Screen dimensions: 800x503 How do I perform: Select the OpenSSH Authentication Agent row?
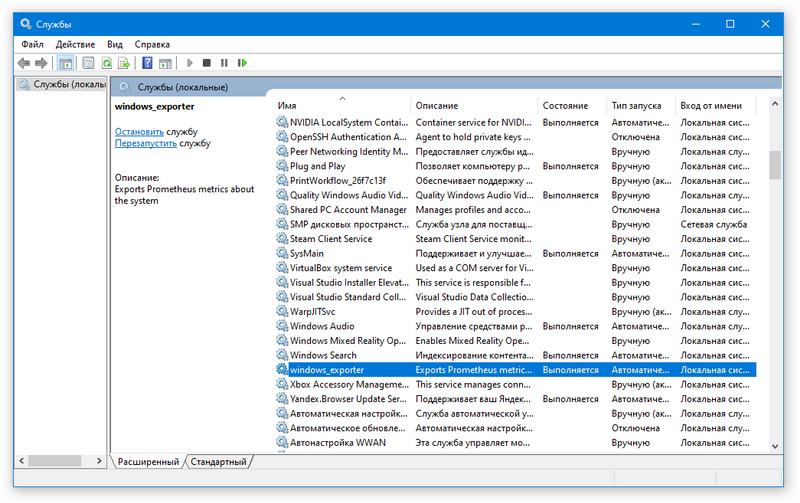point(515,137)
